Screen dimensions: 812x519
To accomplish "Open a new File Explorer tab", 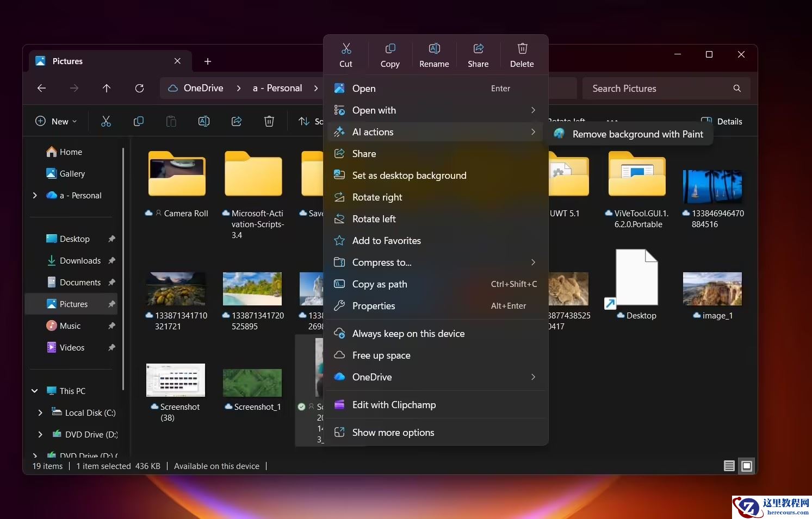I will [x=208, y=61].
